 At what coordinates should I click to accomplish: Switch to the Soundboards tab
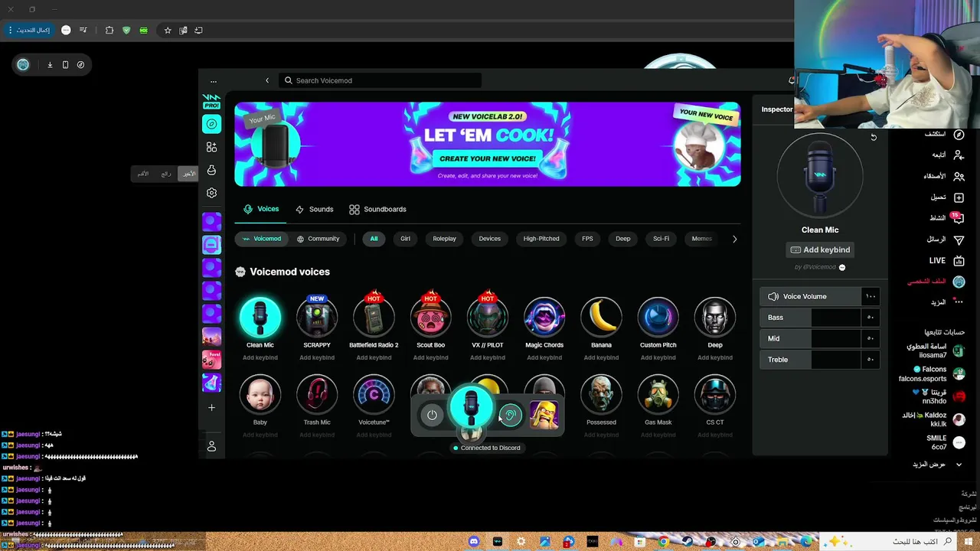377,209
